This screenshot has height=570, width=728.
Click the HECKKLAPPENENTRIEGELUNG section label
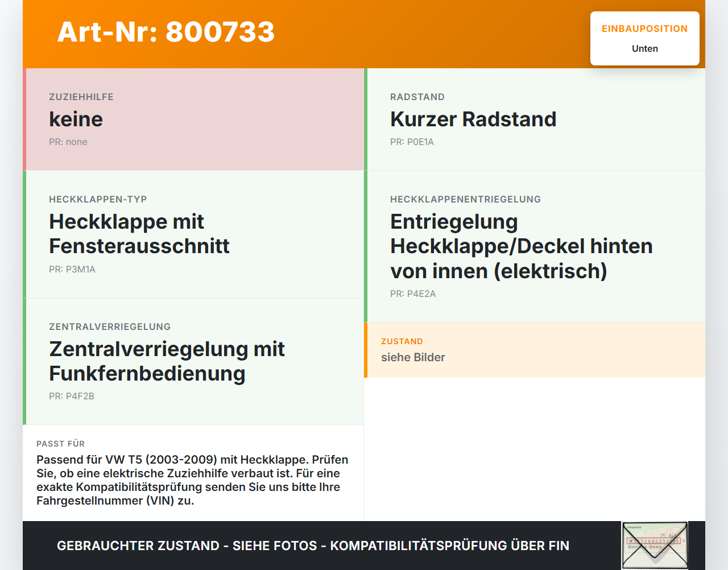click(x=465, y=200)
